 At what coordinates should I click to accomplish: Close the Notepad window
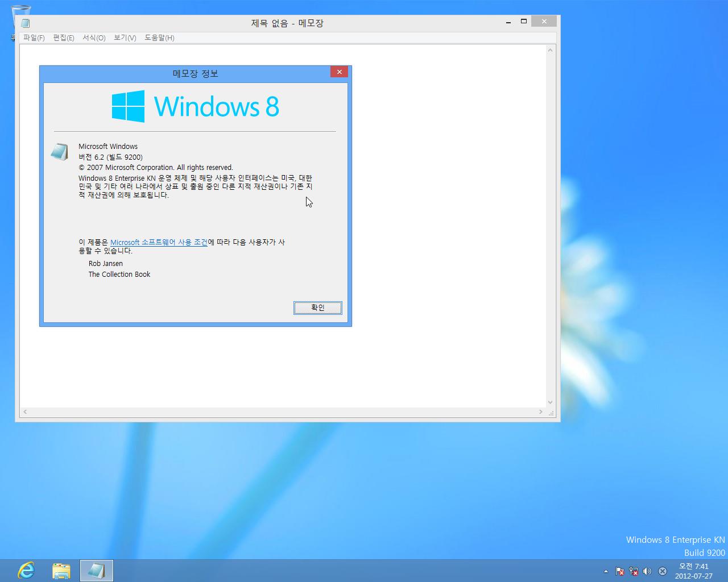coord(544,22)
